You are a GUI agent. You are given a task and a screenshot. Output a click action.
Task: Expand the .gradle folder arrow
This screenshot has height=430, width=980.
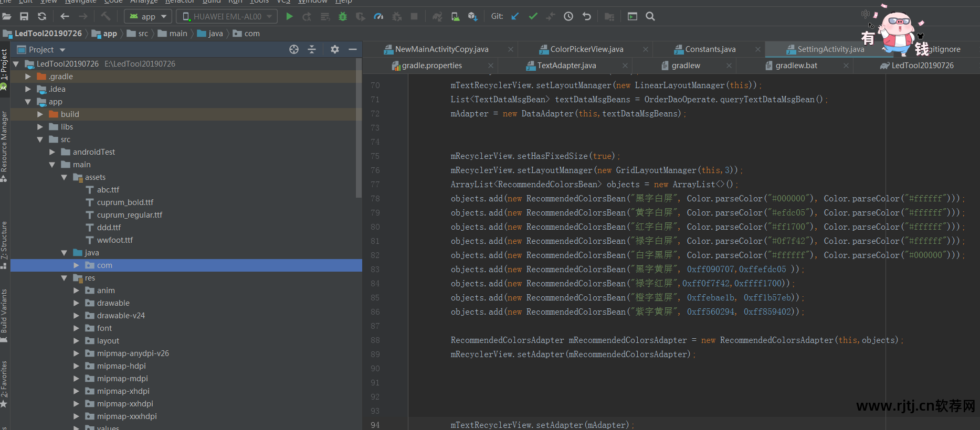point(28,77)
